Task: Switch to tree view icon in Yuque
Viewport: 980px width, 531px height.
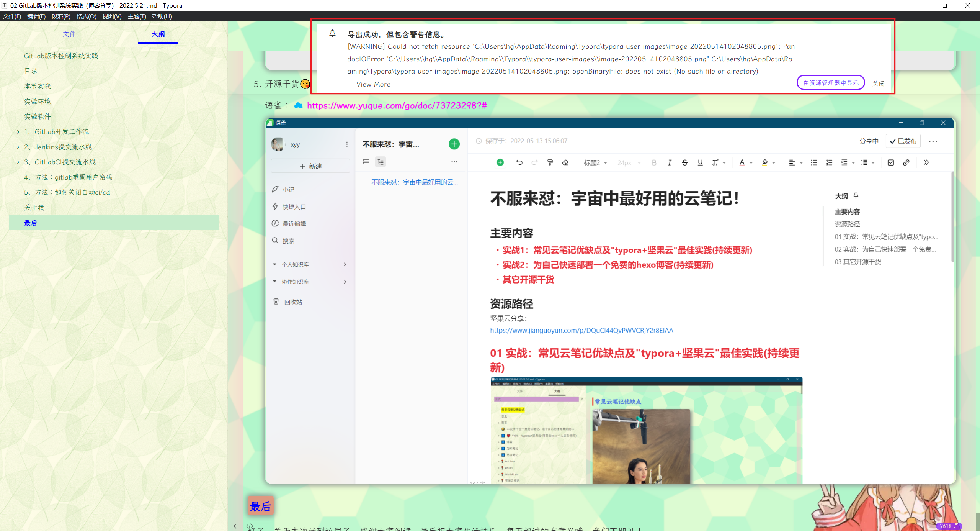Action: pos(381,162)
